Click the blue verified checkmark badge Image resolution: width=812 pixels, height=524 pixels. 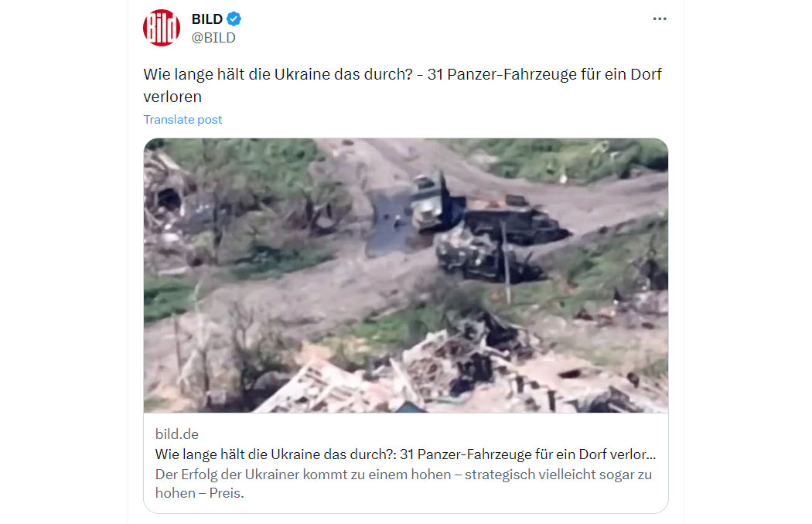click(234, 19)
